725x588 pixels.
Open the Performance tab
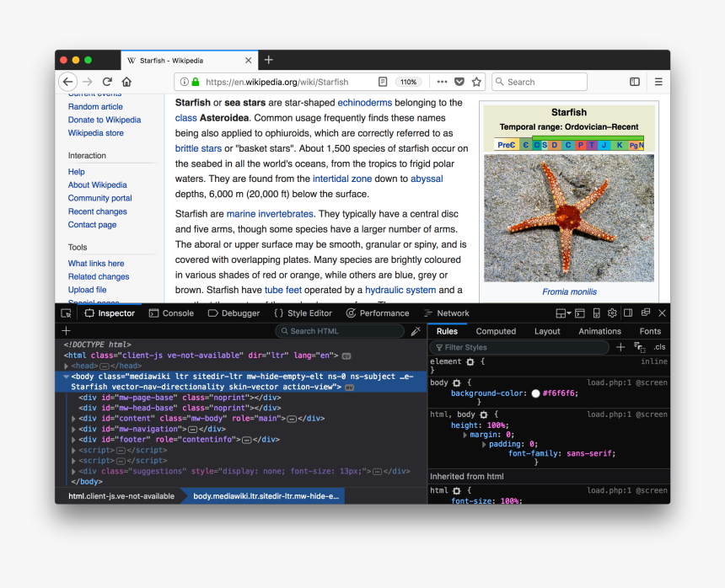tap(378, 313)
